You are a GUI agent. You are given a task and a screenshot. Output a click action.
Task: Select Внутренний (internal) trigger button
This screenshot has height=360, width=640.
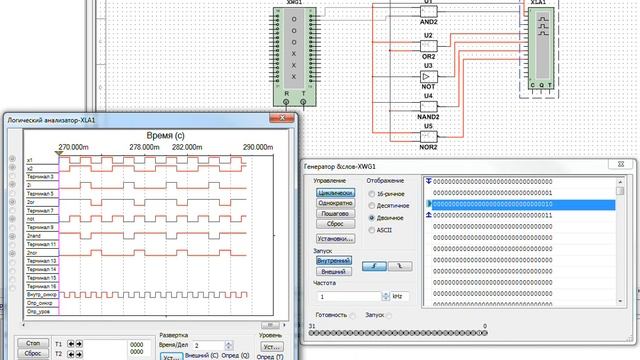(x=334, y=260)
